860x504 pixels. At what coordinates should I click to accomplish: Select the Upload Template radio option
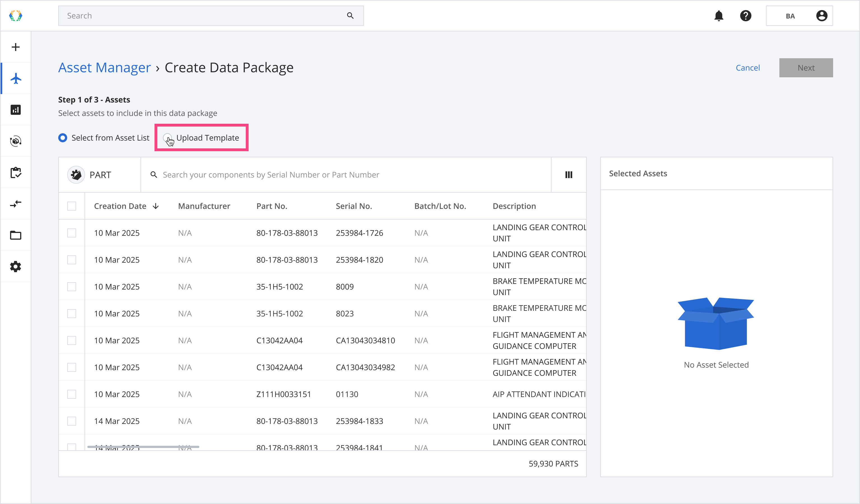tap(168, 138)
